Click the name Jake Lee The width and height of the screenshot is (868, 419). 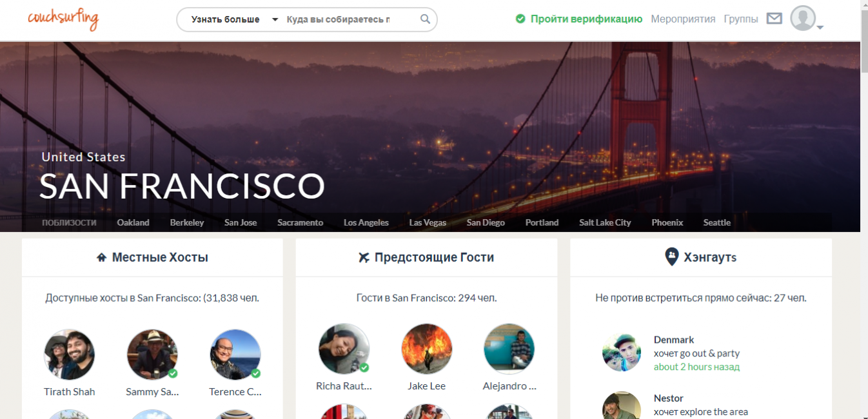point(426,386)
